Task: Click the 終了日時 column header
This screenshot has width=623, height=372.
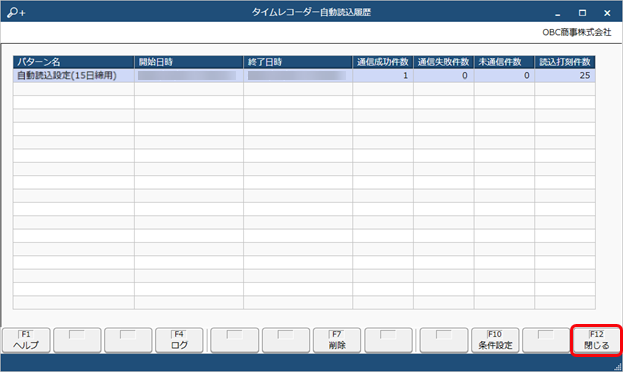Action: [x=298, y=62]
